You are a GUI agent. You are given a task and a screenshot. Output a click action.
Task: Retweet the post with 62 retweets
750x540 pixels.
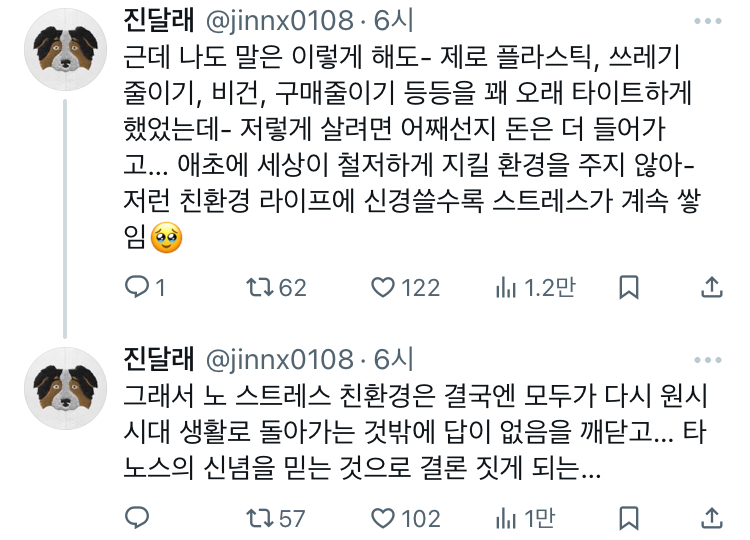(260, 288)
